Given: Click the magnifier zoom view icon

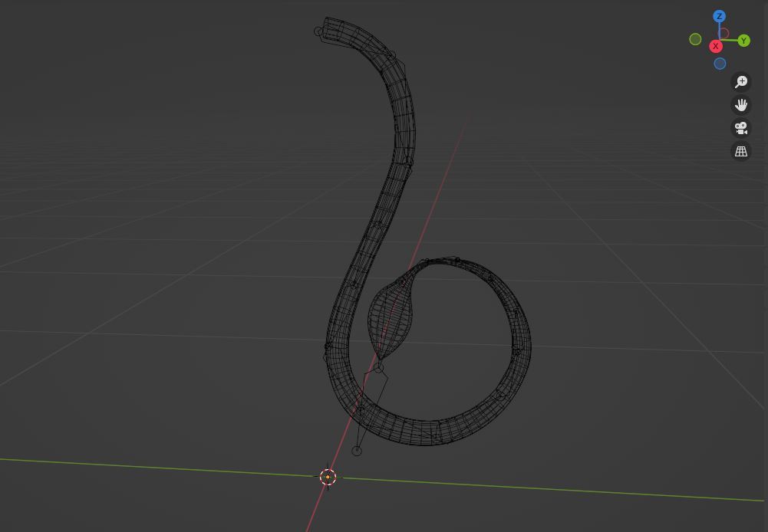Looking at the screenshot, I should (741, 81).
